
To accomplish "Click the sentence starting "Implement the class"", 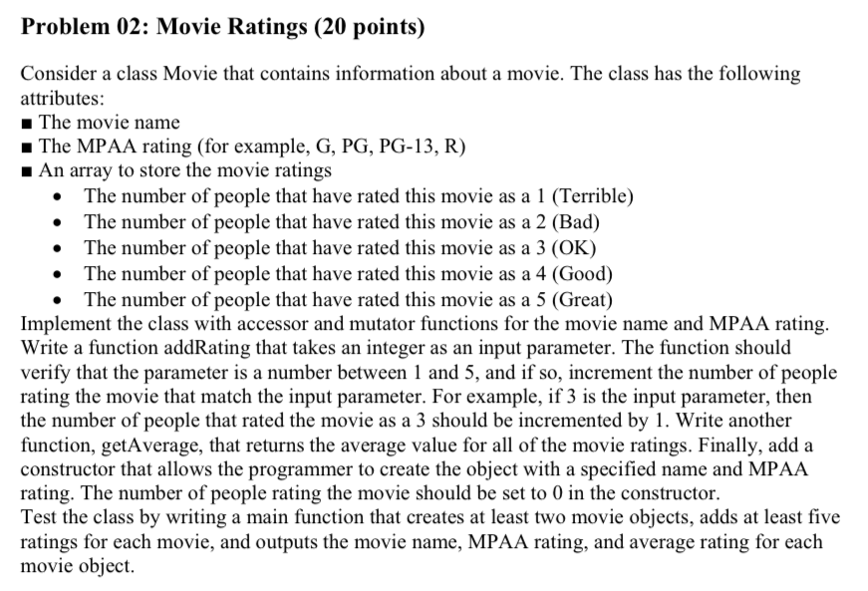I will point(419,323).
